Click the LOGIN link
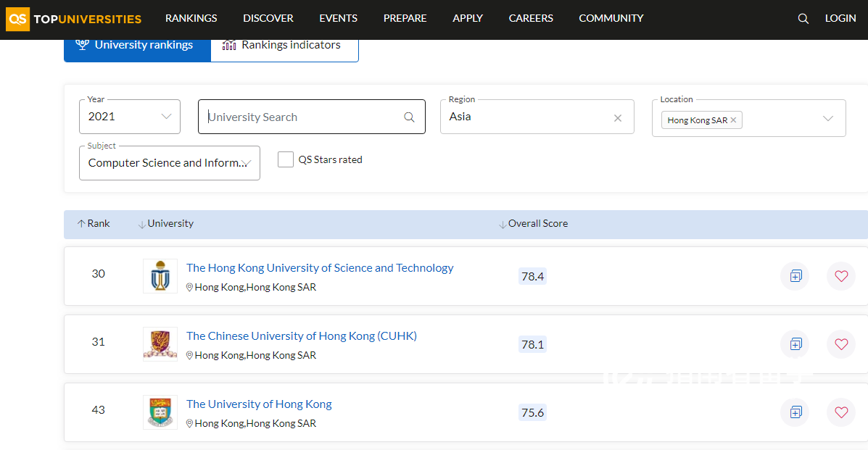The image size is (868, 450). coord(840,19)
